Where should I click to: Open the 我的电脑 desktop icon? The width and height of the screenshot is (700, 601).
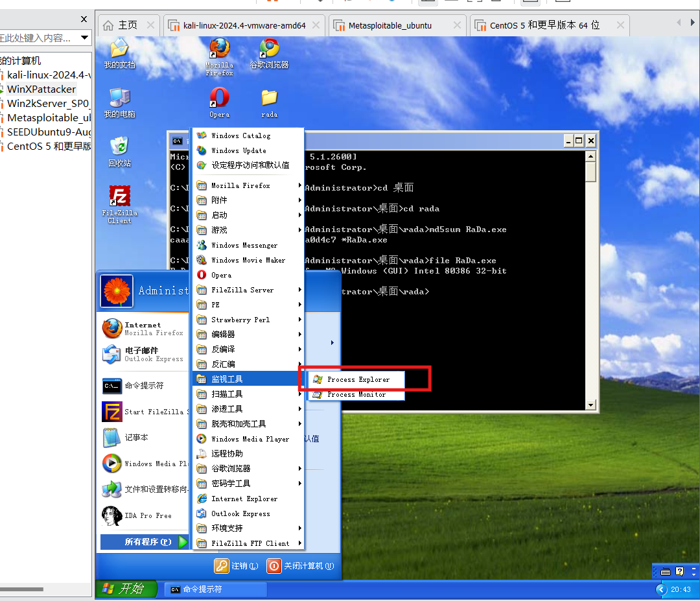[x=119, y=102]
